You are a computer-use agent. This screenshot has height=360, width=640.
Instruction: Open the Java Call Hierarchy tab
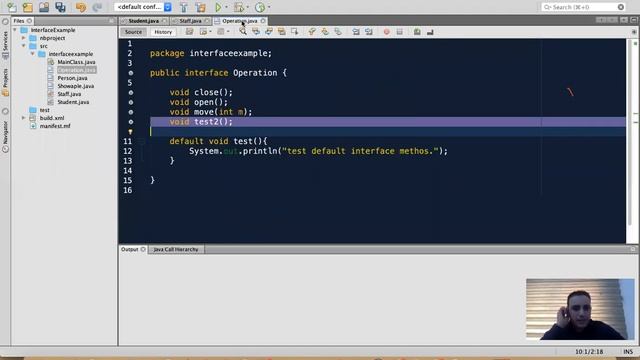[176, 249]
